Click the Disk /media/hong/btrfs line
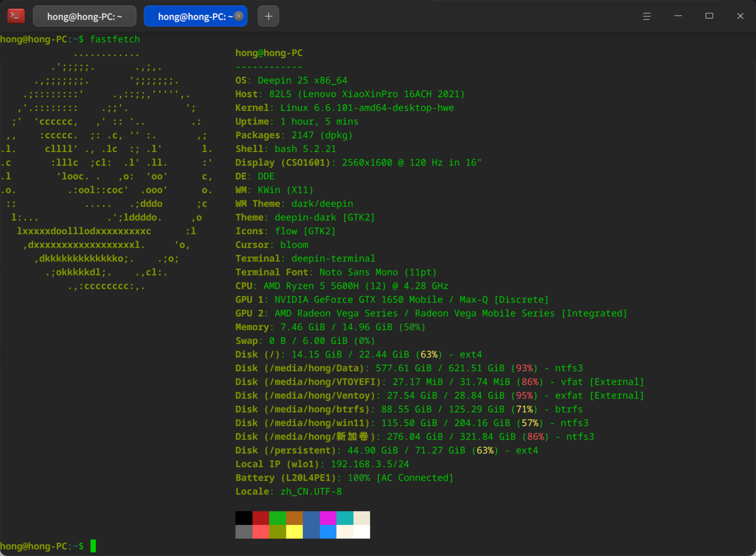The image size is (756, 556). (409, 409)
